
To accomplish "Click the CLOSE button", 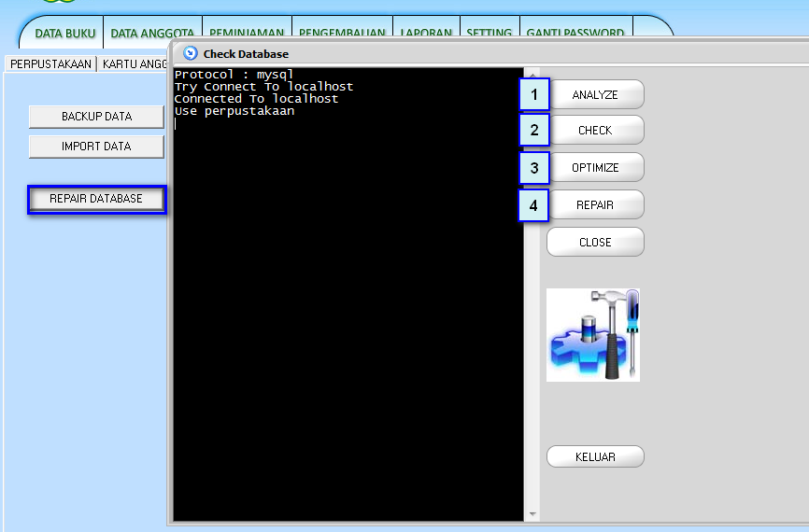I will 595,242.
